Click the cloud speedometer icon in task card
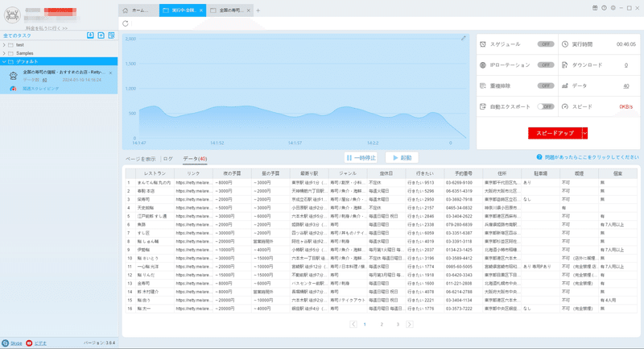 [13, 89]
